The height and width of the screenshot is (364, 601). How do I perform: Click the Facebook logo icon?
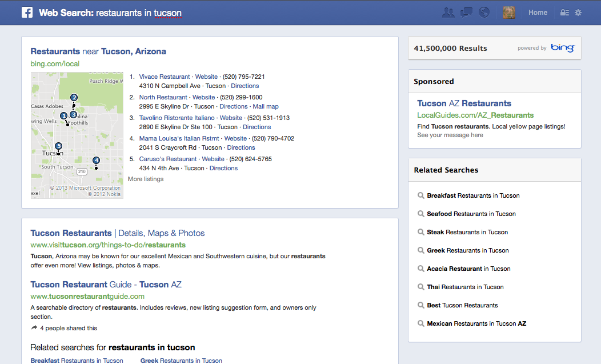pyautogui.click(x=27, y=13)
